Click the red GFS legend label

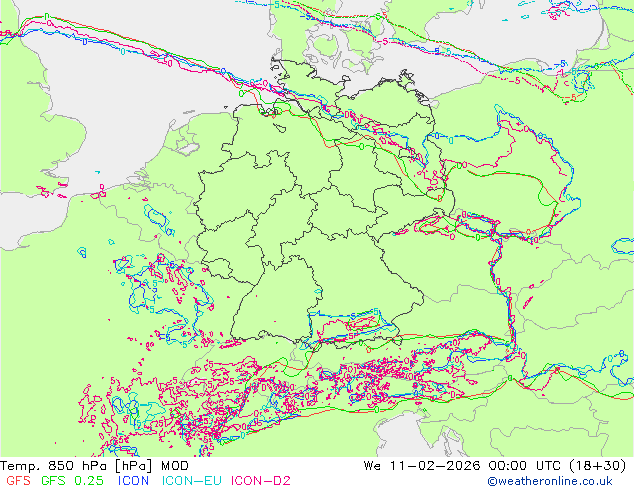coord(19,481)
